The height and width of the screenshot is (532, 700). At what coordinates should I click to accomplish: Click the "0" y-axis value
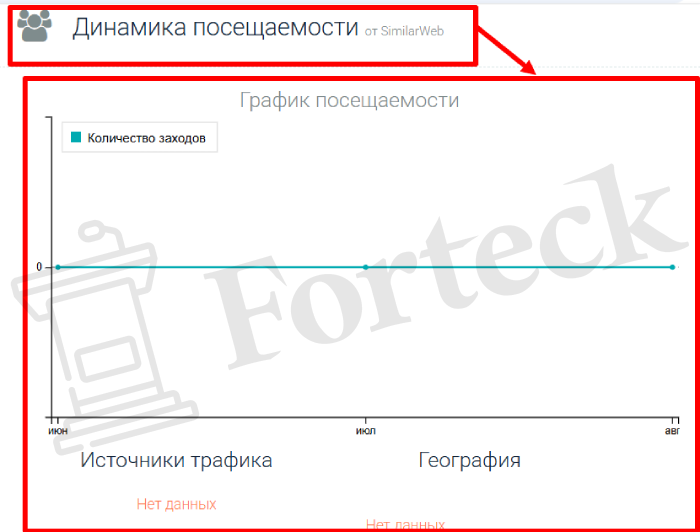(39, 267)
